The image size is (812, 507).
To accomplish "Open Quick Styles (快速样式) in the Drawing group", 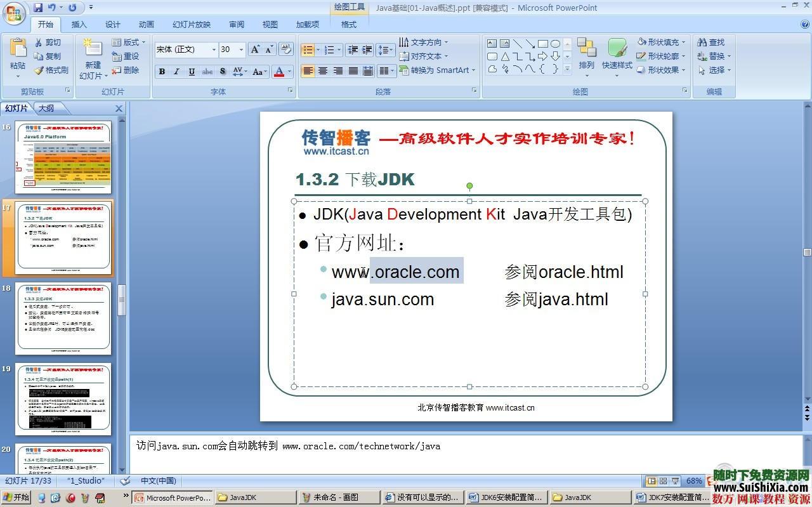I will tap(616, 60).
